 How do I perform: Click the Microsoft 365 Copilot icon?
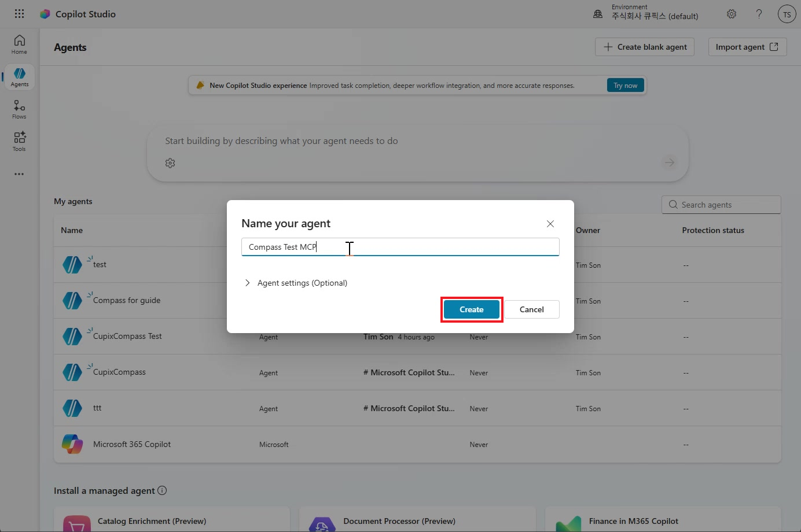(x=72, y=444)
